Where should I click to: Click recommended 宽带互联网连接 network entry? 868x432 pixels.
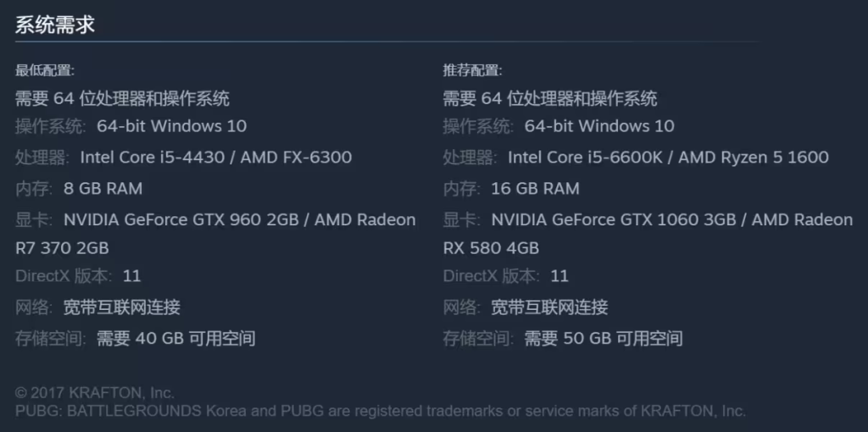(549, 307)
